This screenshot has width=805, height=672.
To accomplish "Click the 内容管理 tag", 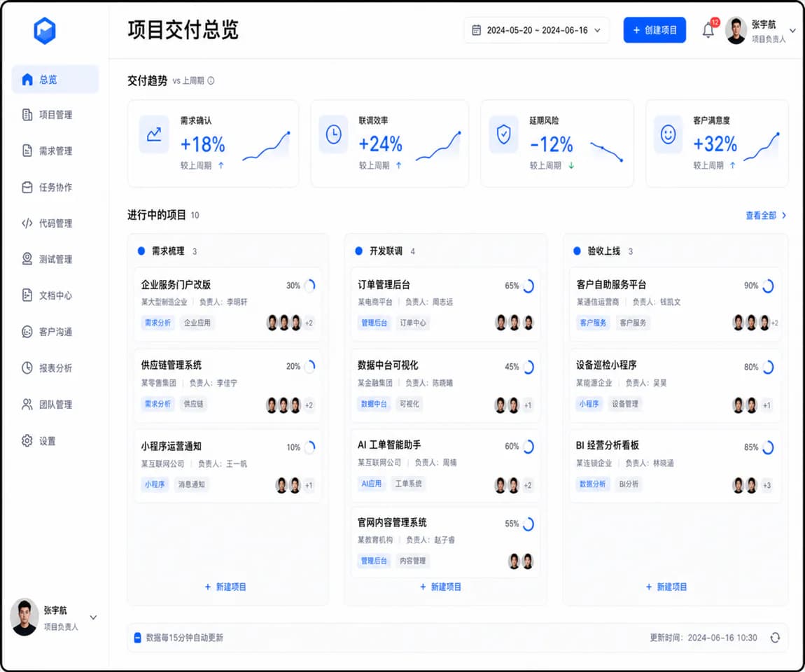I will (413, 561).
